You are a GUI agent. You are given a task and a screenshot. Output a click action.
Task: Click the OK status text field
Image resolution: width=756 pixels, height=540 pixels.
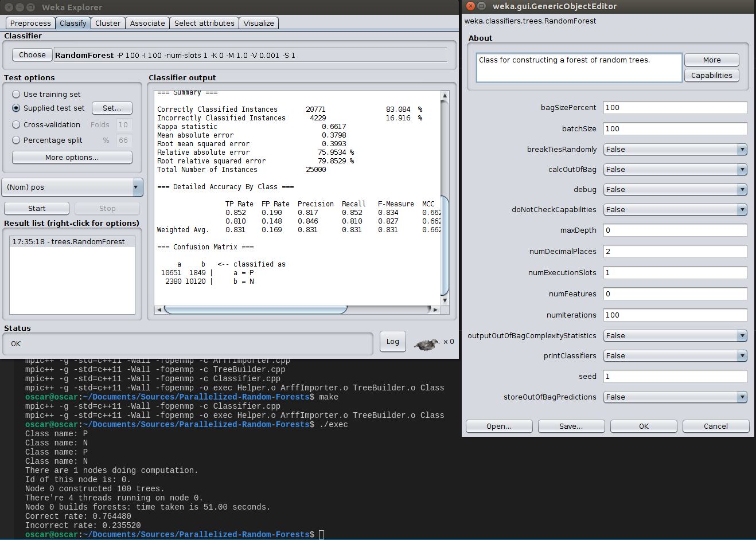pyautogui.click(x=188, y=343)
